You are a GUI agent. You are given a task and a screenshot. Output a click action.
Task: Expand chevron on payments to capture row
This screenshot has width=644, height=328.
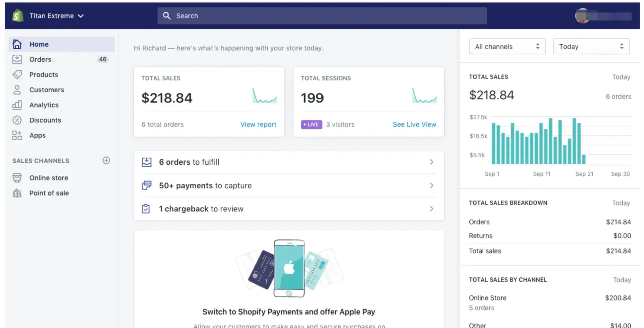tap(431, 185)
